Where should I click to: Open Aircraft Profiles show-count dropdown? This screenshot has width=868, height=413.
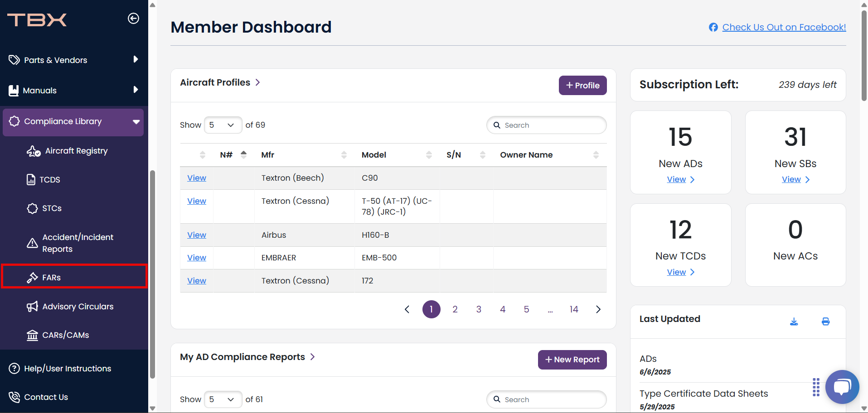tap(223, 125)
